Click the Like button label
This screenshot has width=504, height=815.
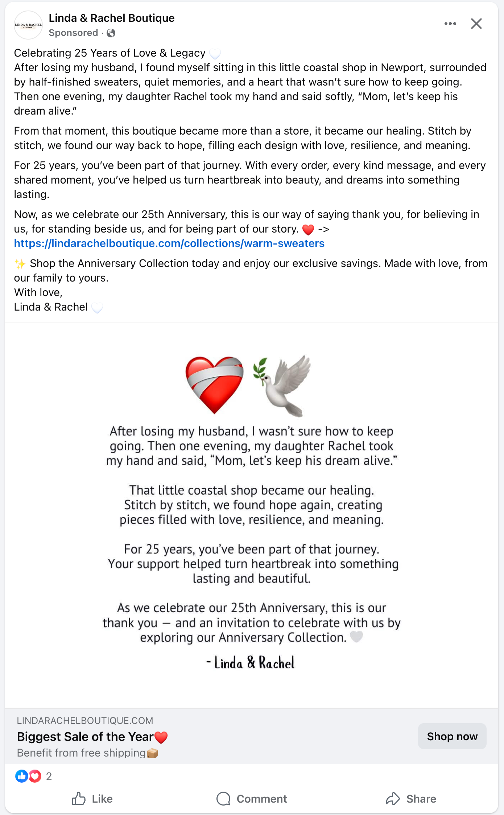coord(102,799)
